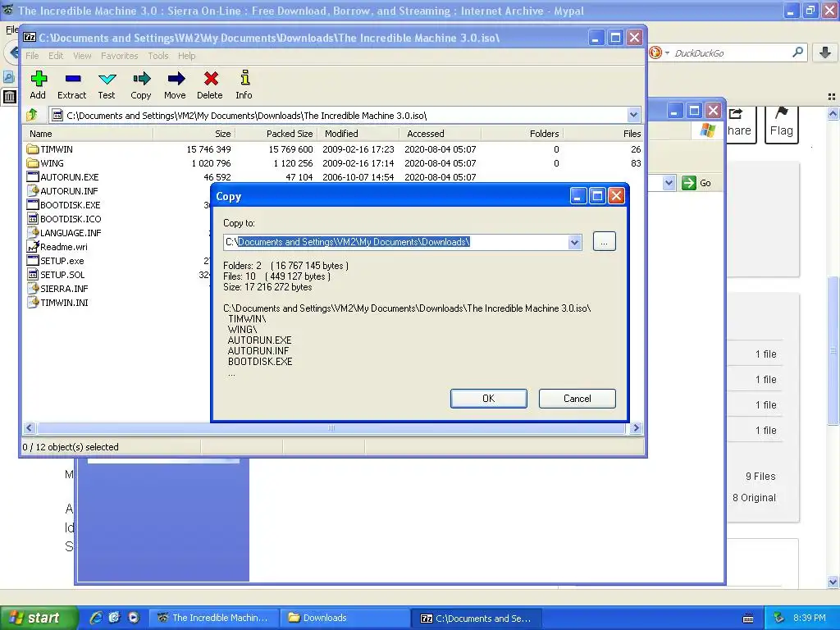Open Explorer window address dropdown near Go
The width and height of the screenshot is (840, 630).
[669, 183]
